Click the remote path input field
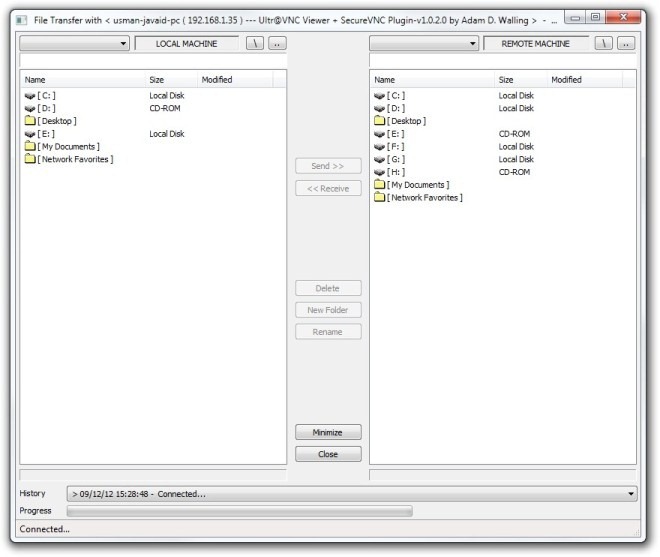 [503, 60]
